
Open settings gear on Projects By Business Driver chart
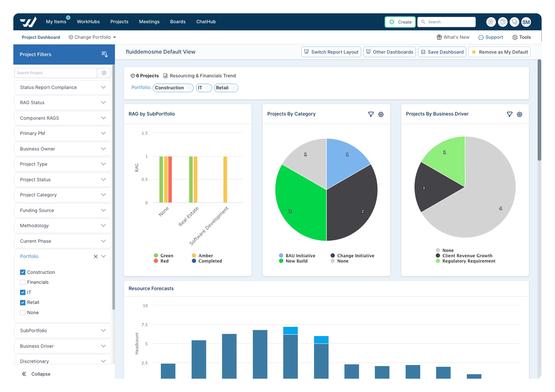coord(519,114)
